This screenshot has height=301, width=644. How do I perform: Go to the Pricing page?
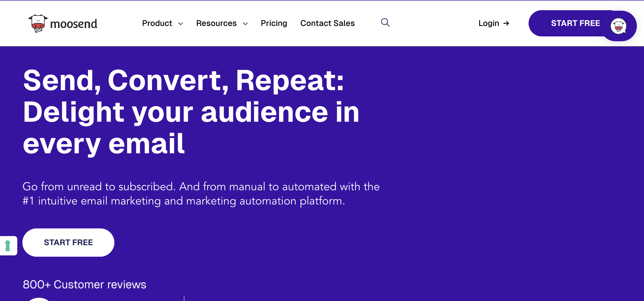pos(274,23)
